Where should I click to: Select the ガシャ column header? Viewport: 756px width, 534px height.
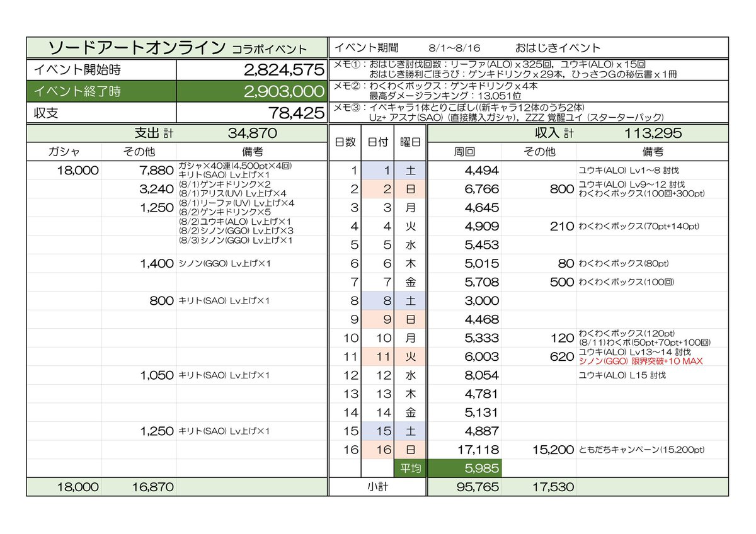click(x=64, y=152)
